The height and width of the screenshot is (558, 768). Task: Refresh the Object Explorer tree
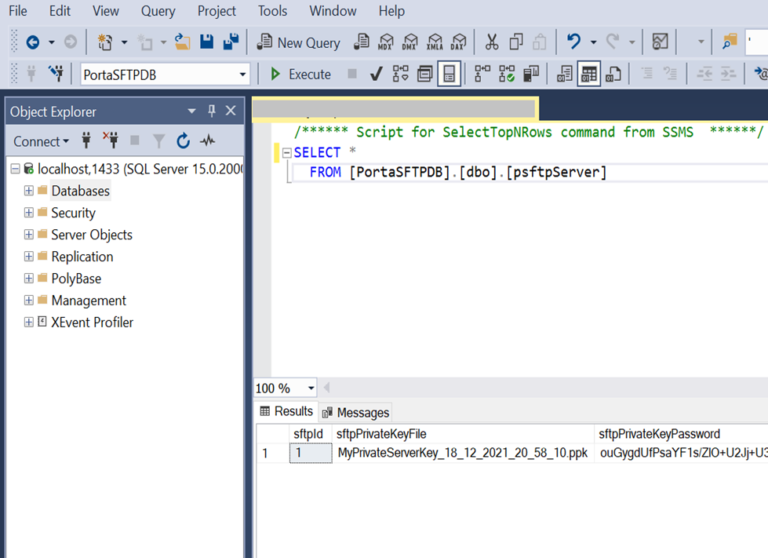183,141
